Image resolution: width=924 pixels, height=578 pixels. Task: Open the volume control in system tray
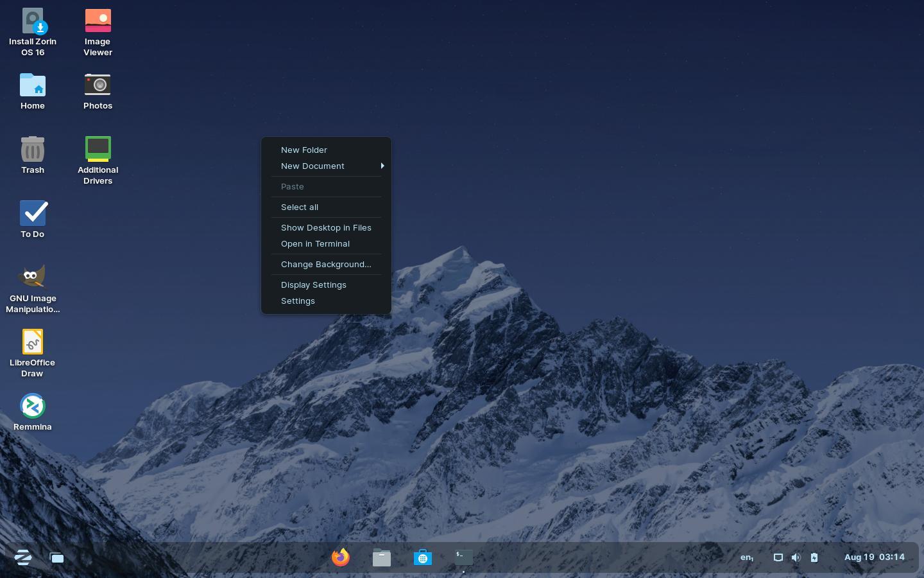[796, 557]
